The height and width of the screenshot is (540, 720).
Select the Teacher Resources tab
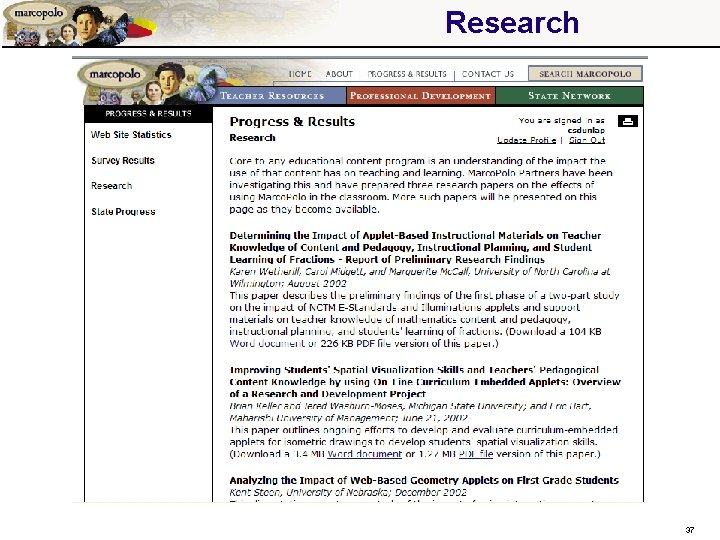281,96
